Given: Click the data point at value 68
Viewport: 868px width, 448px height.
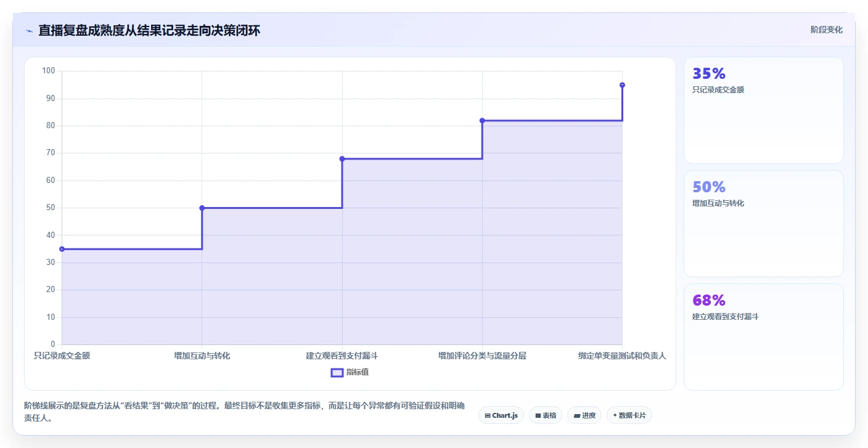Looking at the screenshot, I should [342, 159].
